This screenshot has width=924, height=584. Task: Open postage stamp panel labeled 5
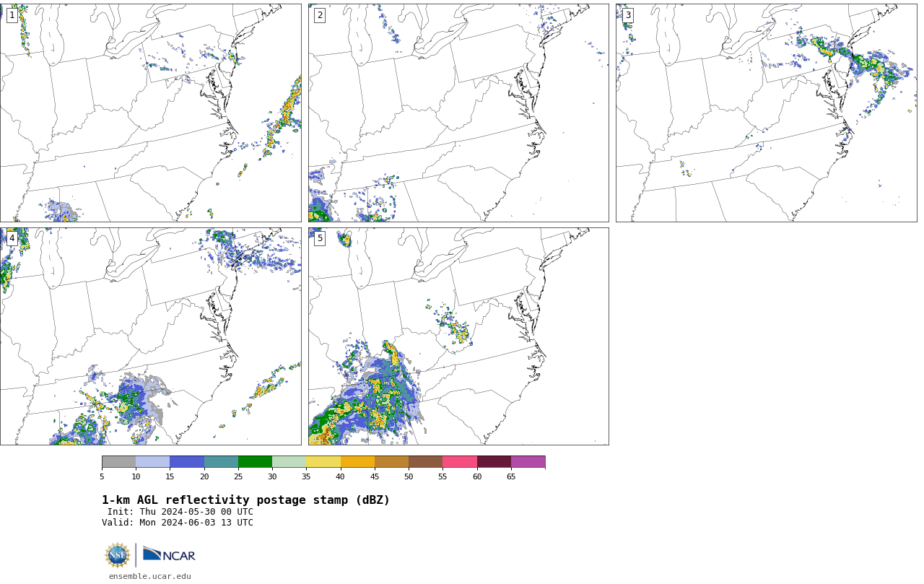(458, 336)
